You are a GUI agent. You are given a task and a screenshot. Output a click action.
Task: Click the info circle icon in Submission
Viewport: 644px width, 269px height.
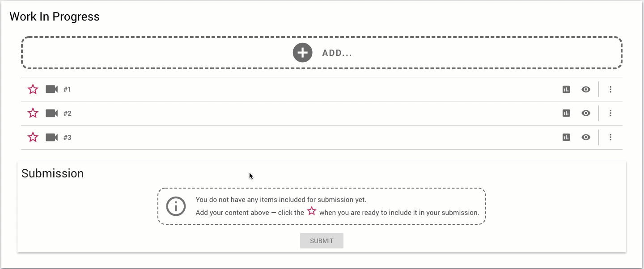(x=176, y=206)
